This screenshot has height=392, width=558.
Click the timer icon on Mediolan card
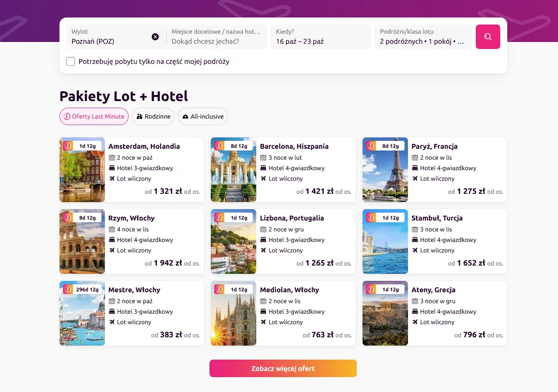[x=219, y=289]
